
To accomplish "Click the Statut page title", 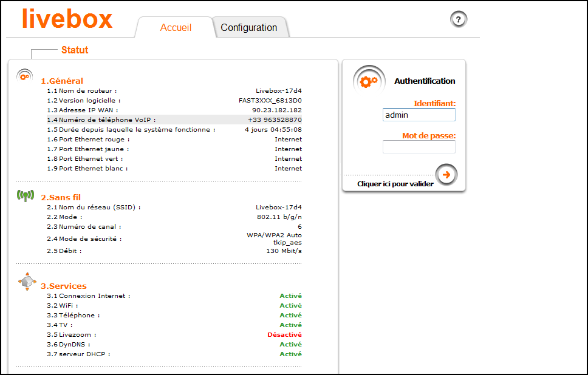I will [x=75, y=50].
